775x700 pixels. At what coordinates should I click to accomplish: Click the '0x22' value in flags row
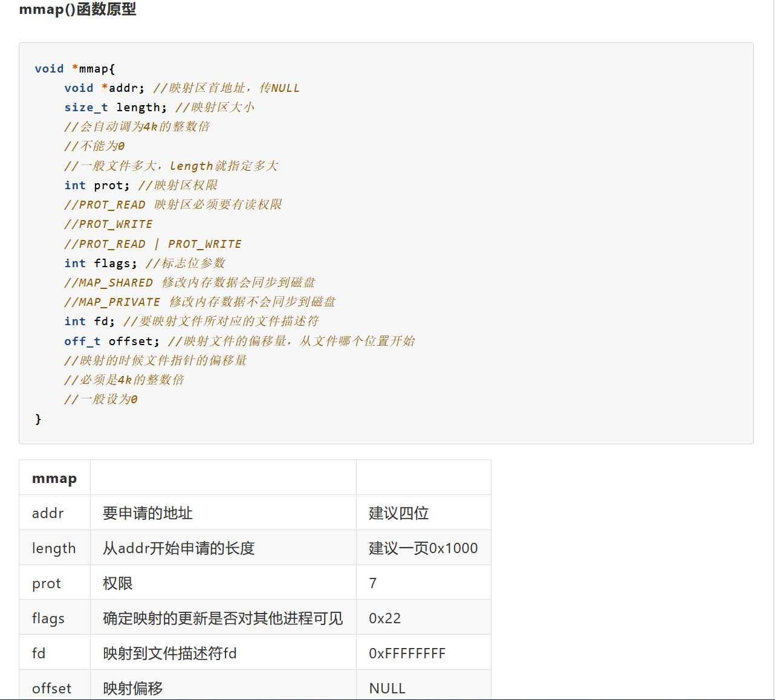(x=384, y=618)
